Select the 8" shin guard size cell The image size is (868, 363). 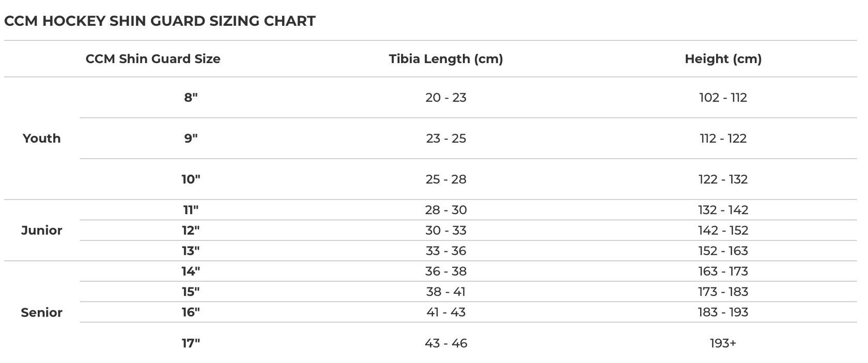(x=191, y=97)
